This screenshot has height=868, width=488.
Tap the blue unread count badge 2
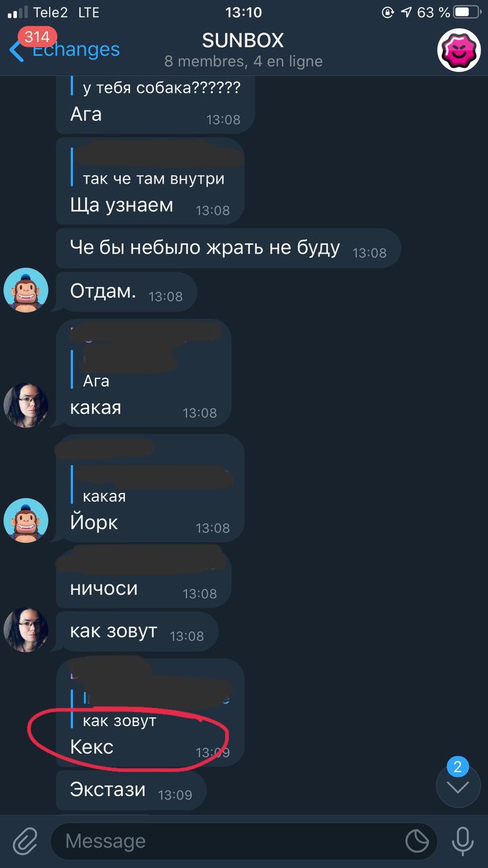pyautogui.click(x=457, y=767)
